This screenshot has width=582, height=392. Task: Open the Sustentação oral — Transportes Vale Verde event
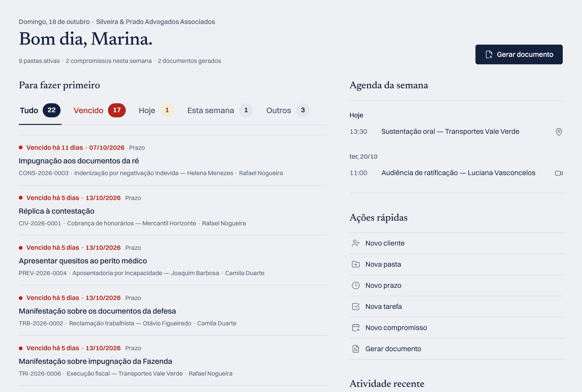pyautogui.click(x=456, y=131)
